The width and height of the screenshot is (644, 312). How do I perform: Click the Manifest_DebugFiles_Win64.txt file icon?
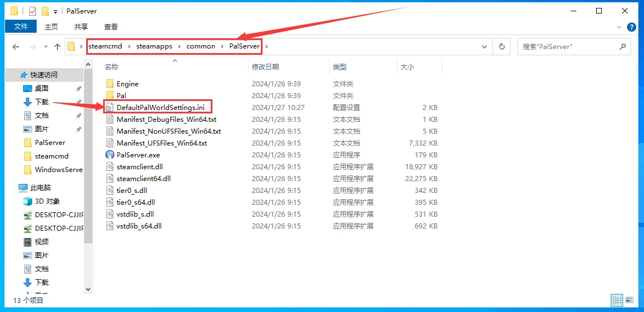(x=110, y=120)
